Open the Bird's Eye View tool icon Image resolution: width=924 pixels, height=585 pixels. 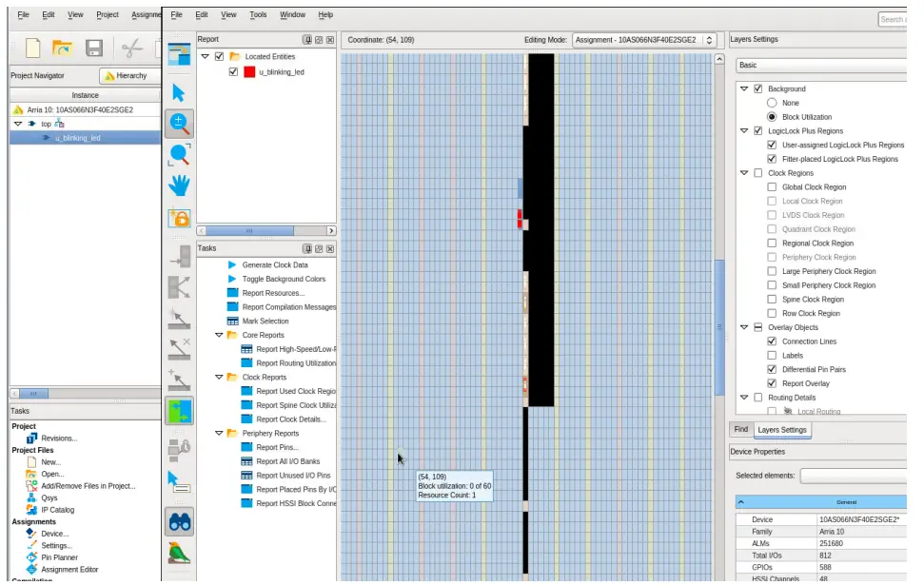(179, 55)
